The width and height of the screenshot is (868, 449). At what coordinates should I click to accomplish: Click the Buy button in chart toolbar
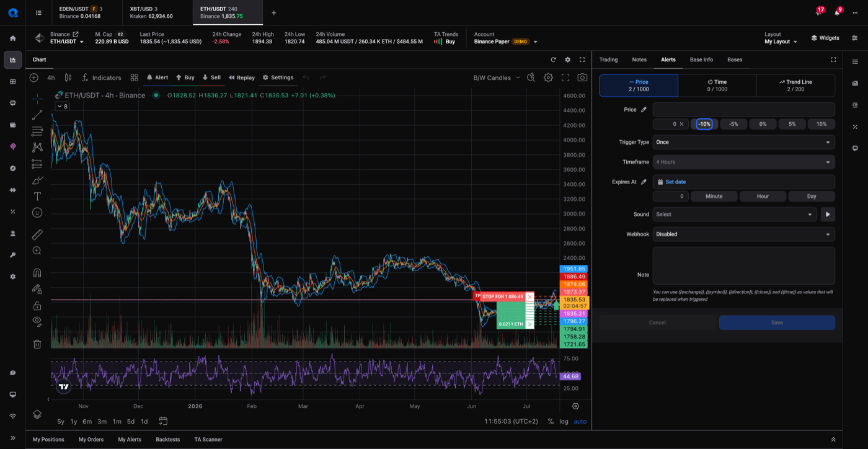tap(185, 78)
